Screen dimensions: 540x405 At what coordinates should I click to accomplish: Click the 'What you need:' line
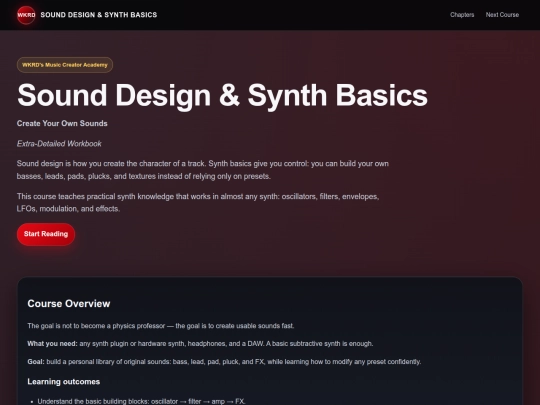coord(200,344)
